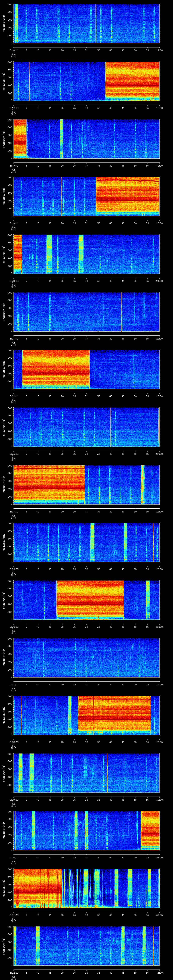This screenshot has width=173, height=980.
Task: Click the 8:20:00 start time label
Action: [14, 281]
